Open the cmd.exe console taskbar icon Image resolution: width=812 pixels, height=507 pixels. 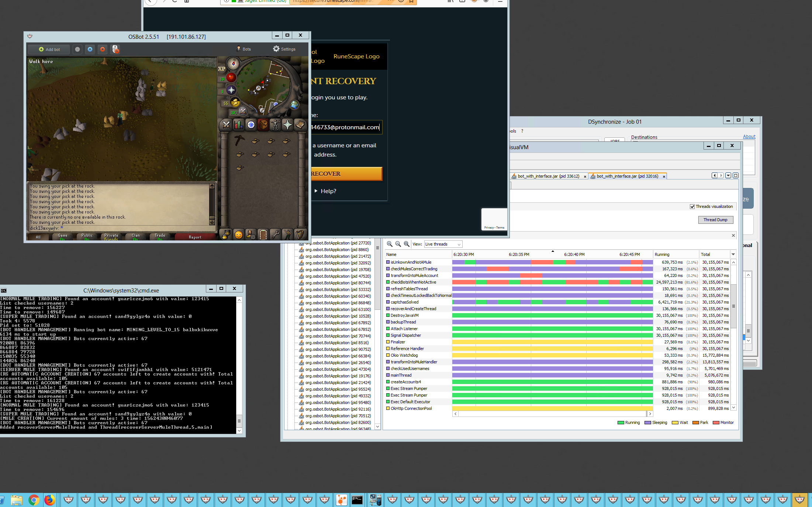[357, 500]
